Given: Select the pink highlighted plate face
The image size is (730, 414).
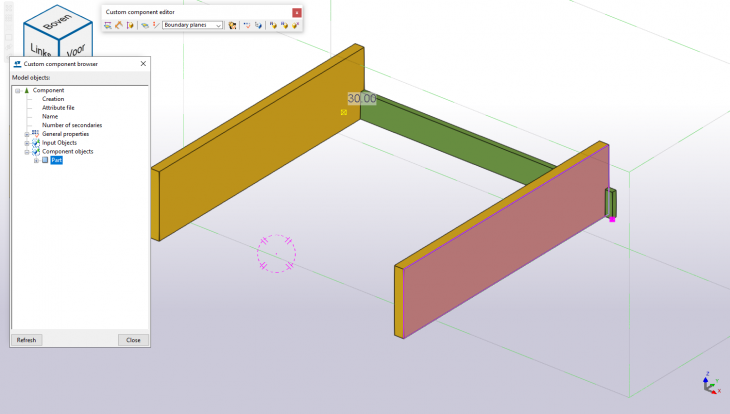Looking at the screenshot, I should coord(506,240).
